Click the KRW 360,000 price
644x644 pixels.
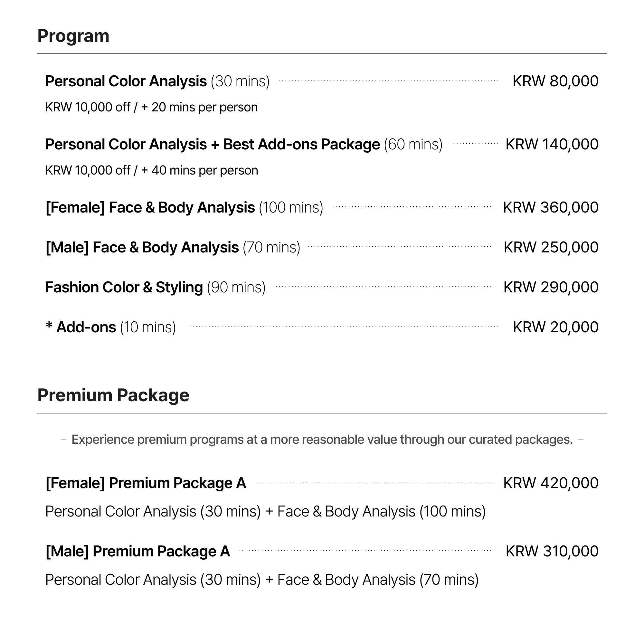click(550, 207)
